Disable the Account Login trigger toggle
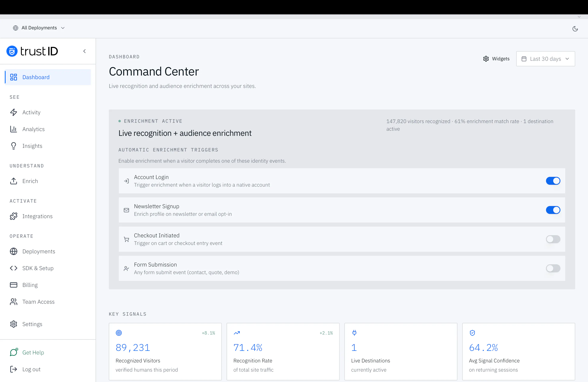Image resolution: width=588 pixels, height=382 pixels. (553, 181)
